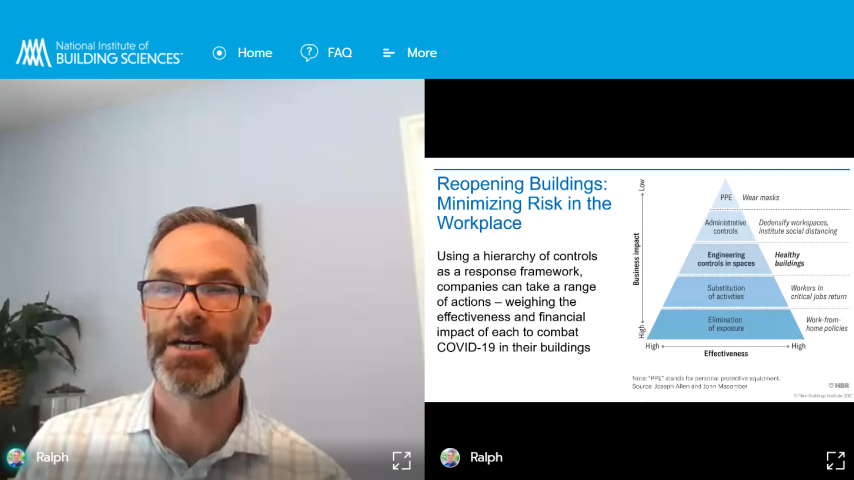Expand speaker video to fullscreen
The image size is (854, 480).
pos(401,460)
